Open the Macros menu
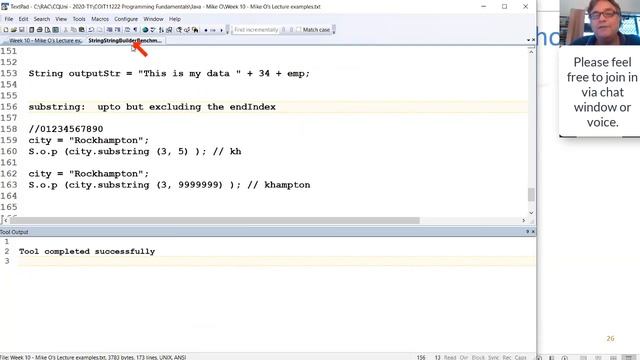The height and width of the screenshot is (360, 640). click(x=100, y=19)
